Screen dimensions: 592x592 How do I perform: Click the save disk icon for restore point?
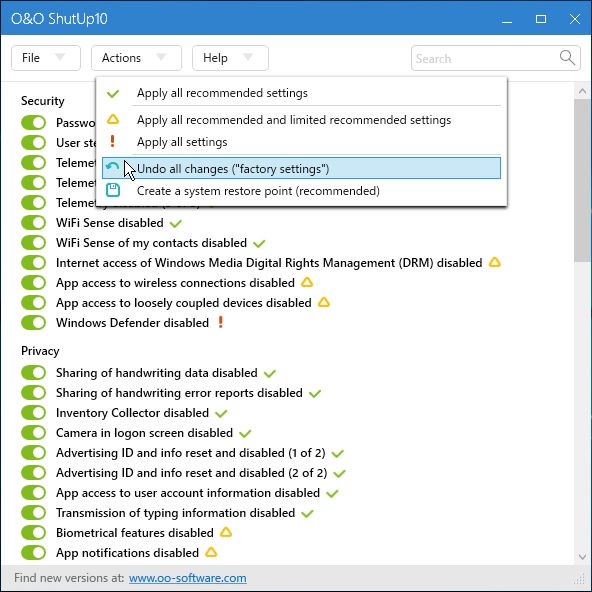pos(113,190)
